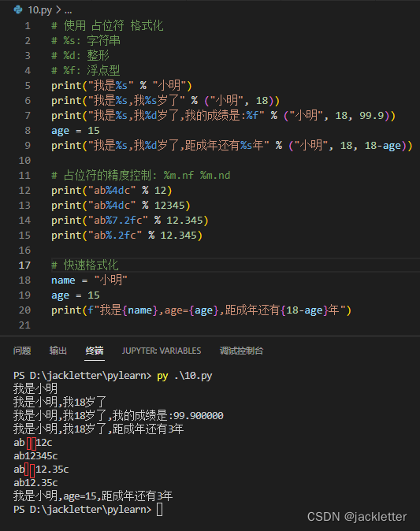Screen dimensions: 420x531
Task: Click line number 1 in the gutter
Action: (x=28, y=26)
